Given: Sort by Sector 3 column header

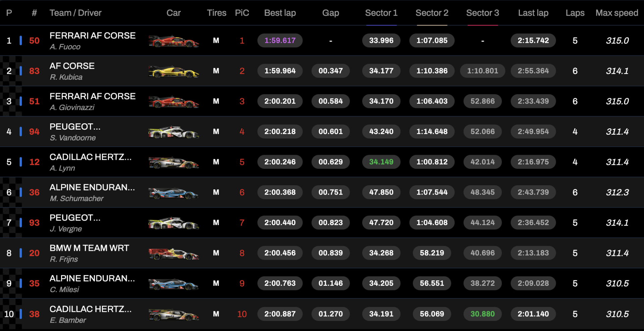Looking at the screenshot, I should (x=482, y=13).
